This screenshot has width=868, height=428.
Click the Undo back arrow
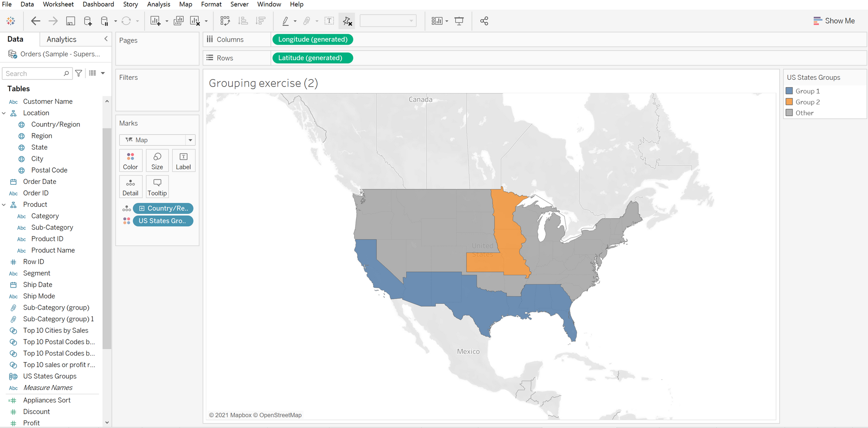pyautogui.click(x=36, y=21)
